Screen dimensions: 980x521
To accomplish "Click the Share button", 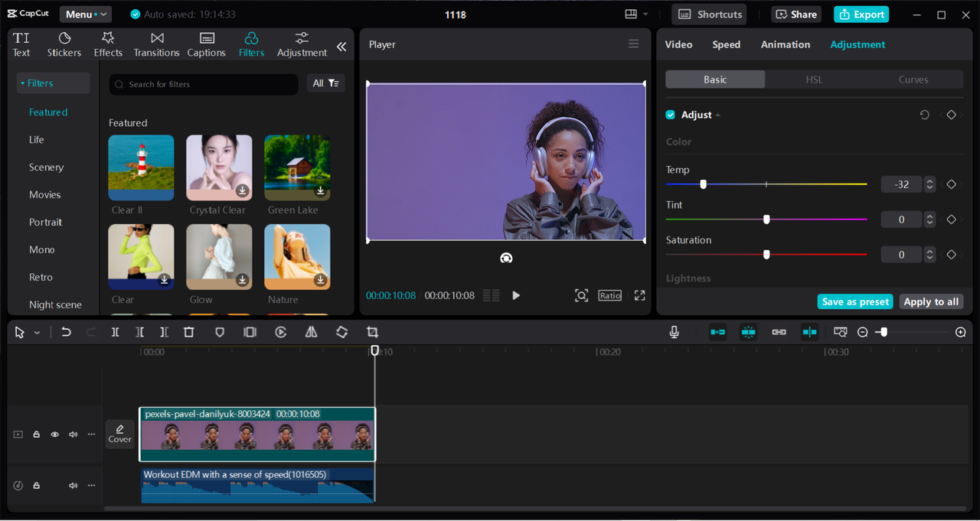I will (796, 15).
